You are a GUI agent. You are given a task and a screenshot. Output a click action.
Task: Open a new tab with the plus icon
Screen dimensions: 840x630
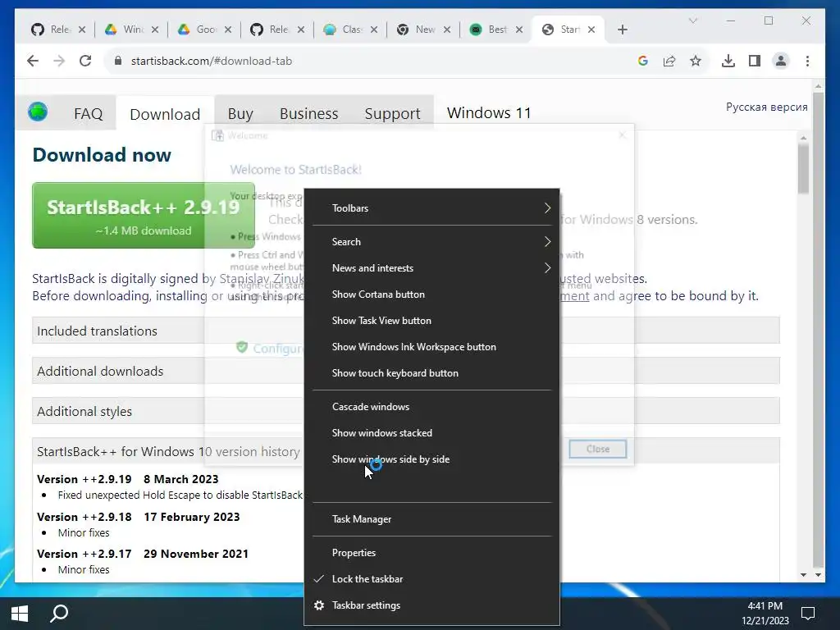[x=622, y=30]
